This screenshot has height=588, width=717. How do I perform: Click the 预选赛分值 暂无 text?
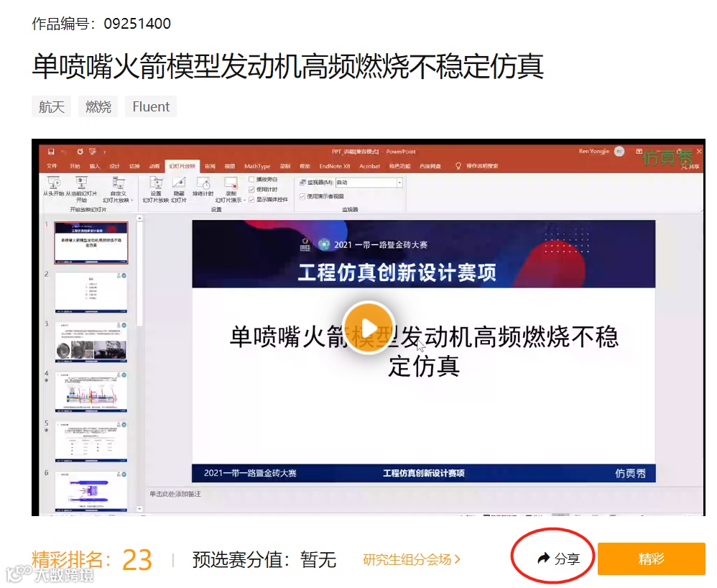264,560
